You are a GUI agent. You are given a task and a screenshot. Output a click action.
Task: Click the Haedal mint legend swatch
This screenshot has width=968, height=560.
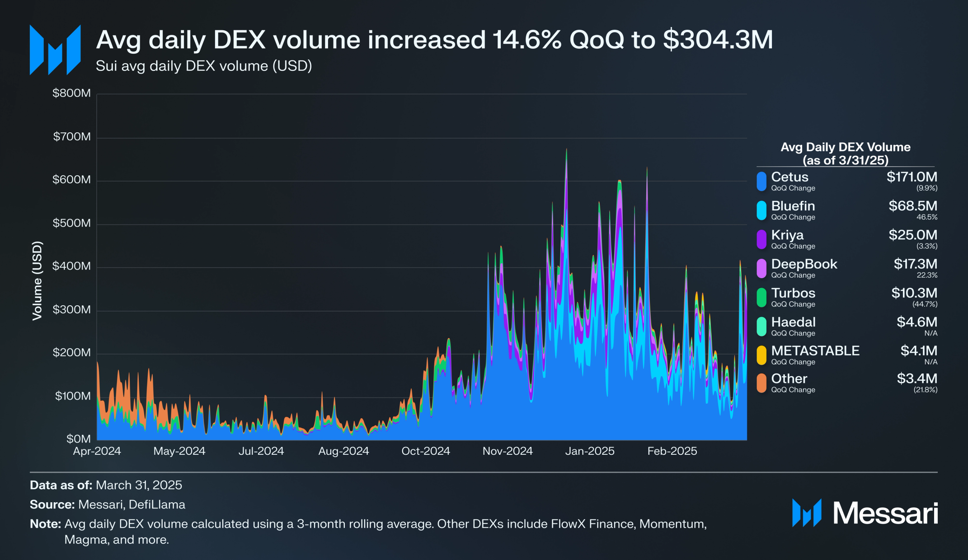[x=761, y=326]
